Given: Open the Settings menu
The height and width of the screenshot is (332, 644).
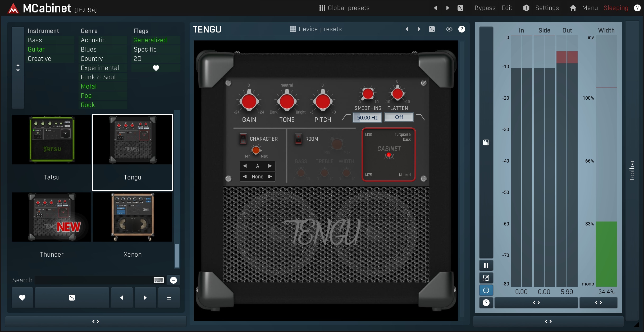Looking at the screenshot, I should 547,8.
